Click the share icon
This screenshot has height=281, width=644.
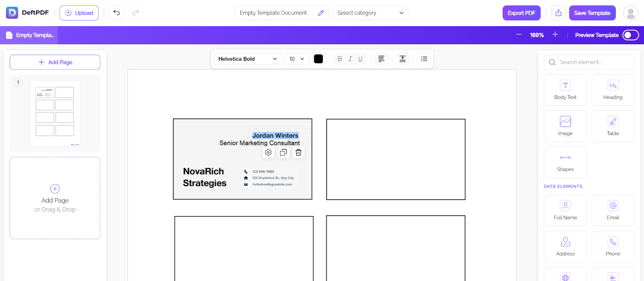558,13
